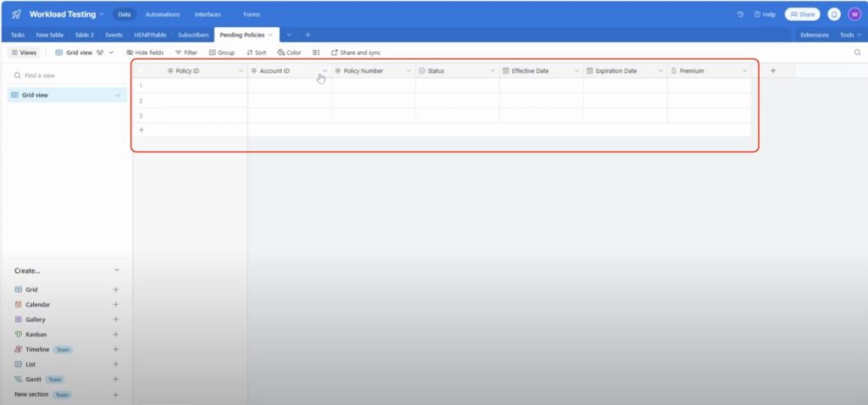This screenshot has height=405, width=868.
Task: Switch to the Automations tab
Action: 162,14
